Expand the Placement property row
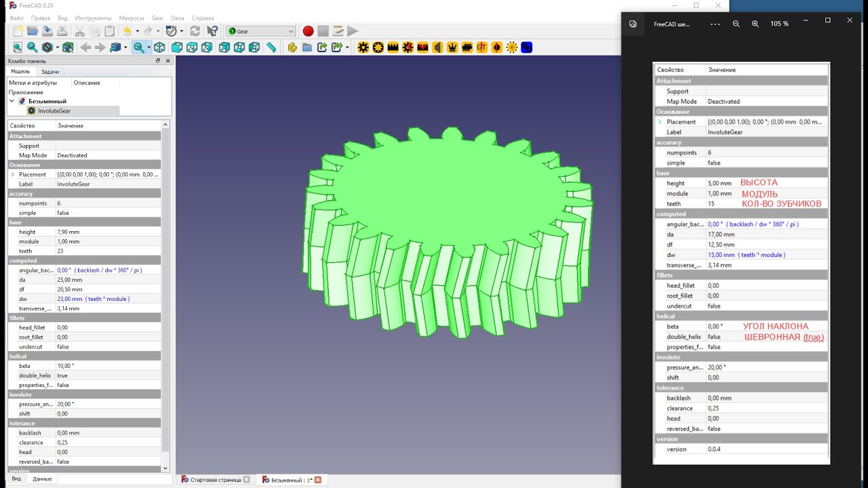This screenshot has height=488, width=868. (13, 174)
